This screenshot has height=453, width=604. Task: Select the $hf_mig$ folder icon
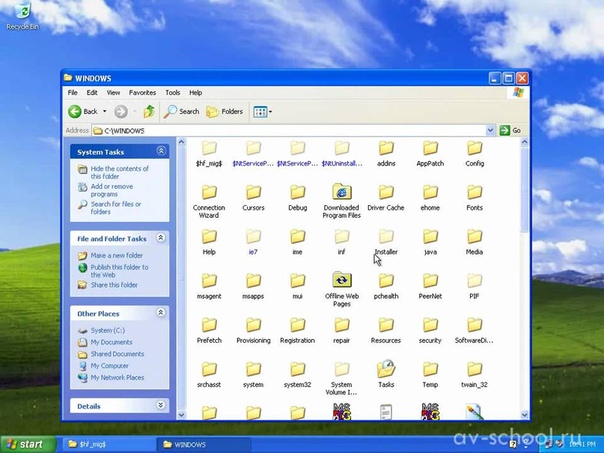point(209,148)
